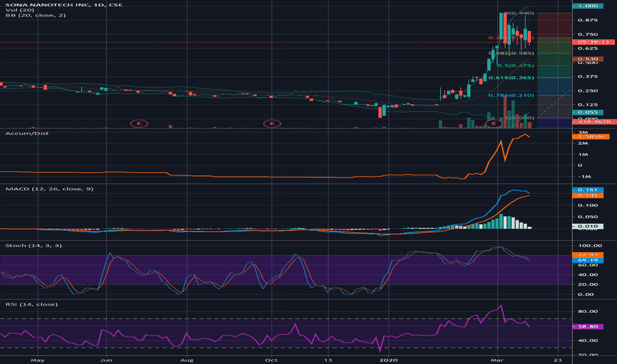Click the Mar label on time axis
This screenshot has height=364, width=617.
tap(497, 360)
